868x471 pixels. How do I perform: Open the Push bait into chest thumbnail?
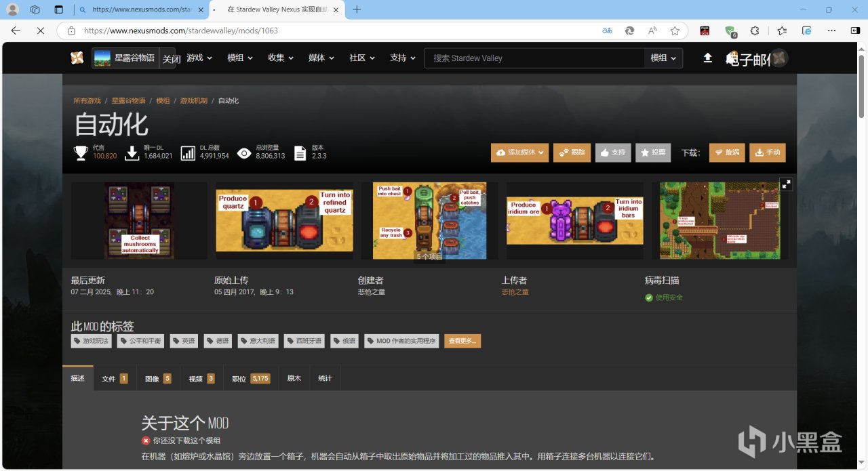click(x=429, y=220)
